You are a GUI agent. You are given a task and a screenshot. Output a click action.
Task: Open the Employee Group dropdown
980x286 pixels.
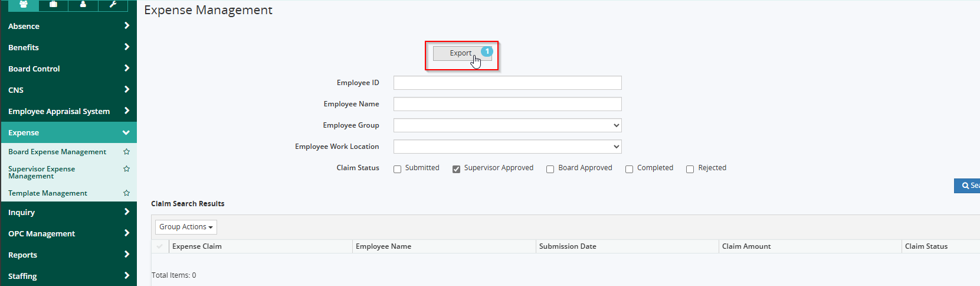[x=507, y=125]
